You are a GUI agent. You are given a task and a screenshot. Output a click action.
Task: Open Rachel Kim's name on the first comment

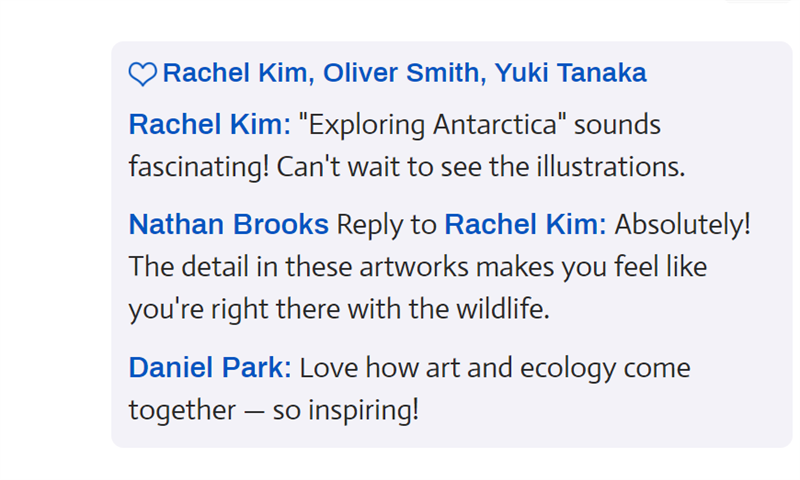click(x=206, y=125)
